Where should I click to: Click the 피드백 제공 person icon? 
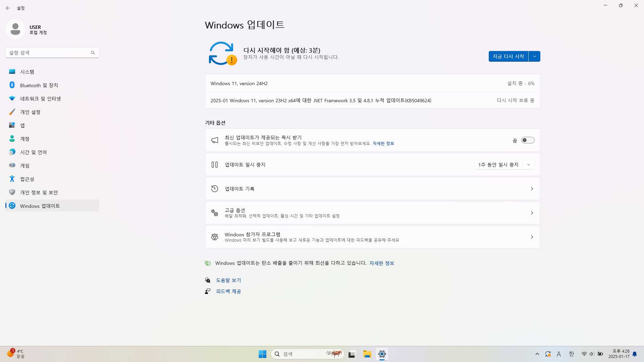(208, 291)
